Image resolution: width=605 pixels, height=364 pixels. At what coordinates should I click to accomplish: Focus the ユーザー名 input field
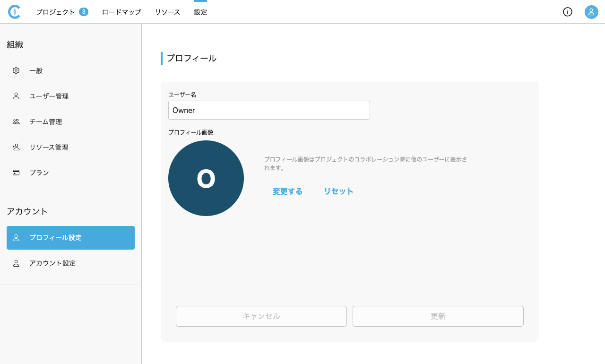point(269,110)
